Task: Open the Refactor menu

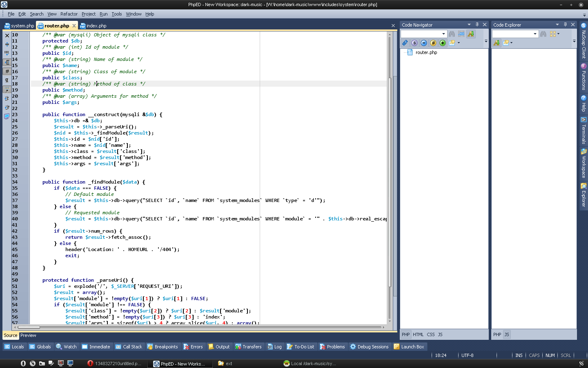Action: (69, 14)
